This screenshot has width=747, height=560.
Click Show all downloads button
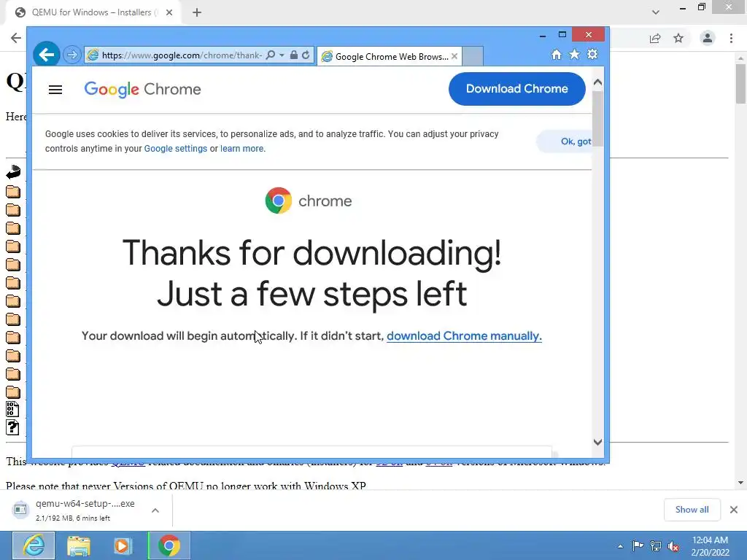click(x=692, y=510)
